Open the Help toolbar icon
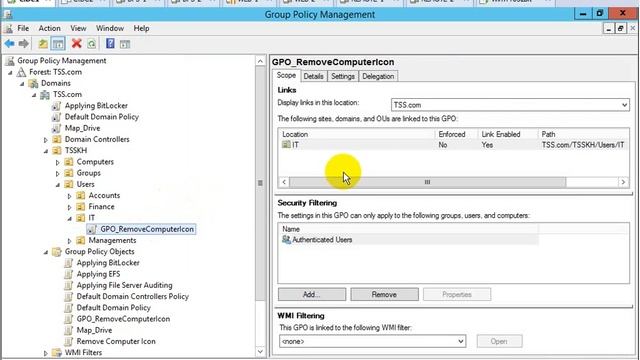Viewport: 640px width, 360px height. coord(110,43)
